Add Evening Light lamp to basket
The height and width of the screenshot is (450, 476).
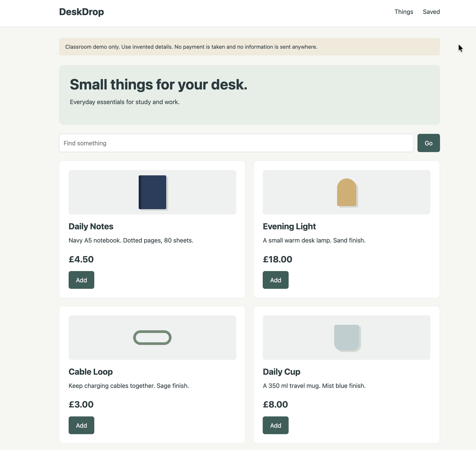click(275, 280)
